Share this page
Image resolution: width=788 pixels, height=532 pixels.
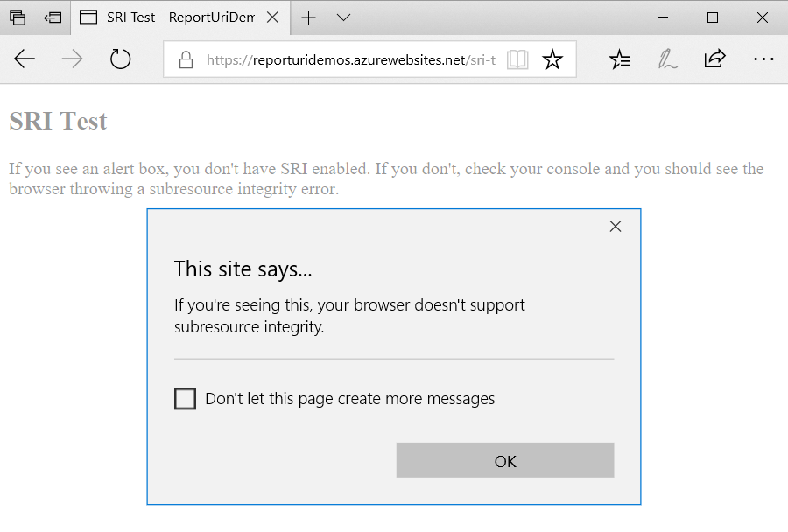[714, 59]
